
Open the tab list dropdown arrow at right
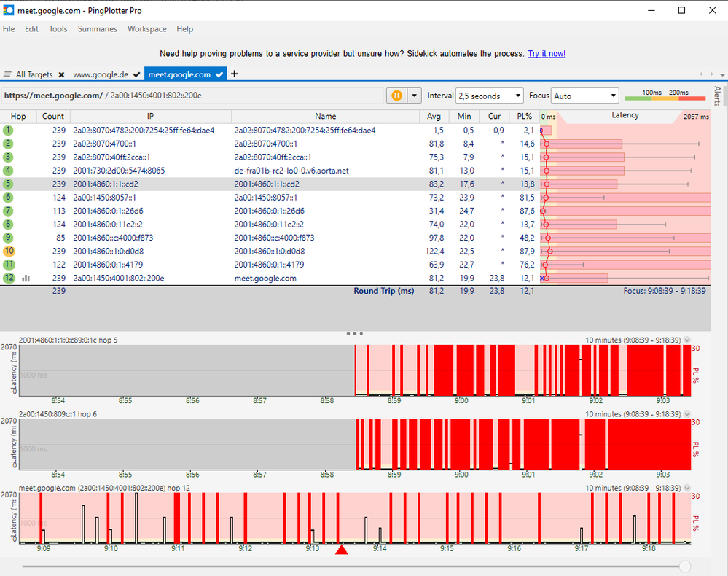point(722,74)
